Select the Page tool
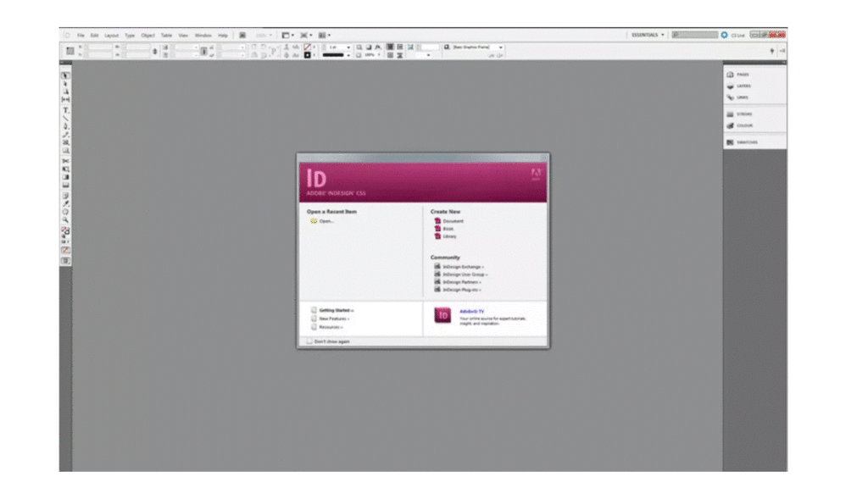The width and height of the screenshot is (868, 488). tap(65, 91)
